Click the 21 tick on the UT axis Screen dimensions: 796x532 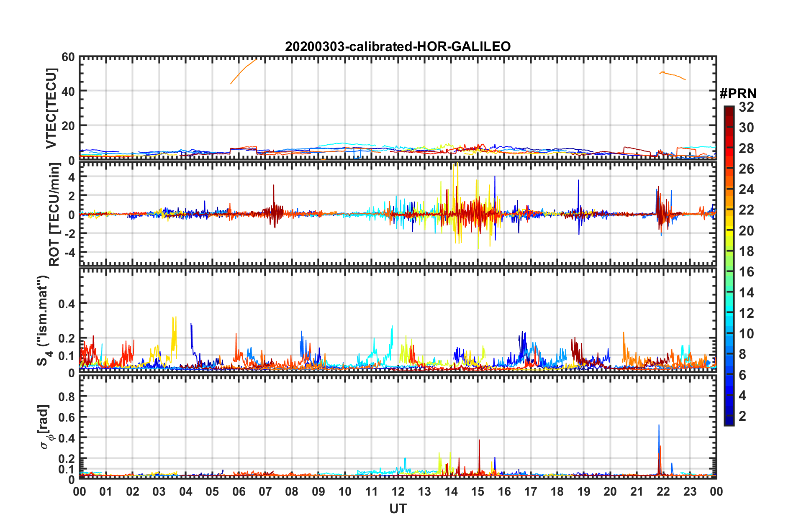coord(637,491)
